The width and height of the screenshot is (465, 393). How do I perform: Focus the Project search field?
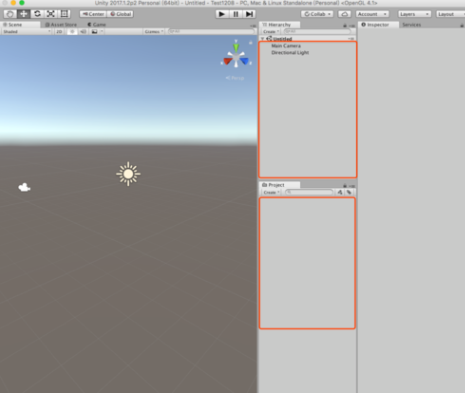pyautogui.click(x=309, y=192)
